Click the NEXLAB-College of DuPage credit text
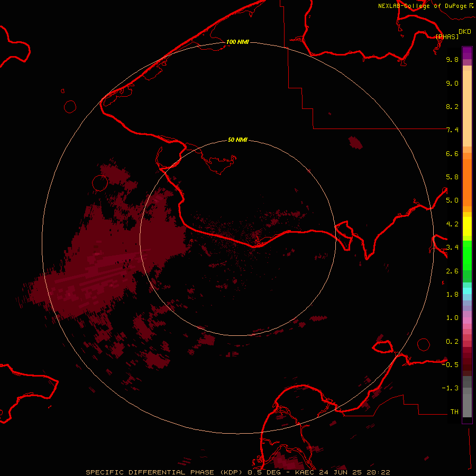 422,6
